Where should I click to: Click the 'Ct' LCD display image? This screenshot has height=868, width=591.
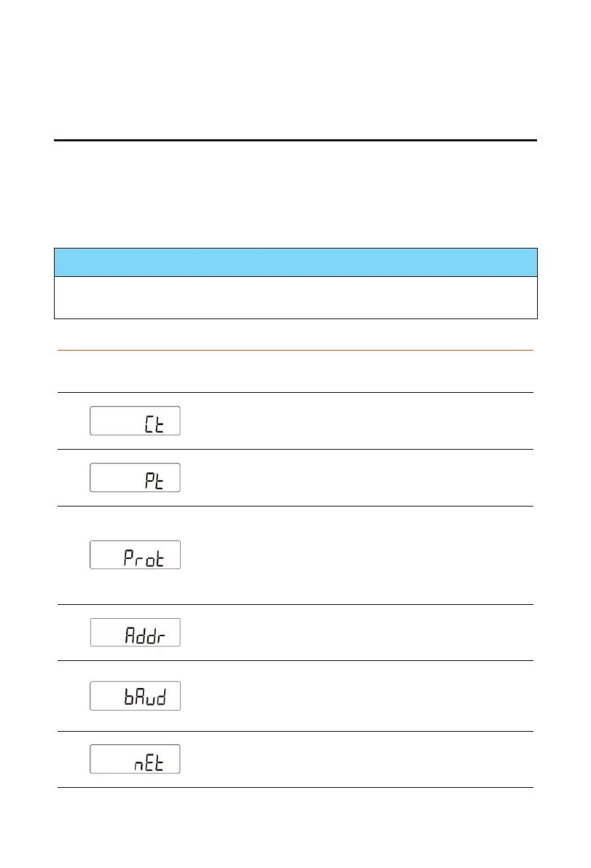coord(135,421)
